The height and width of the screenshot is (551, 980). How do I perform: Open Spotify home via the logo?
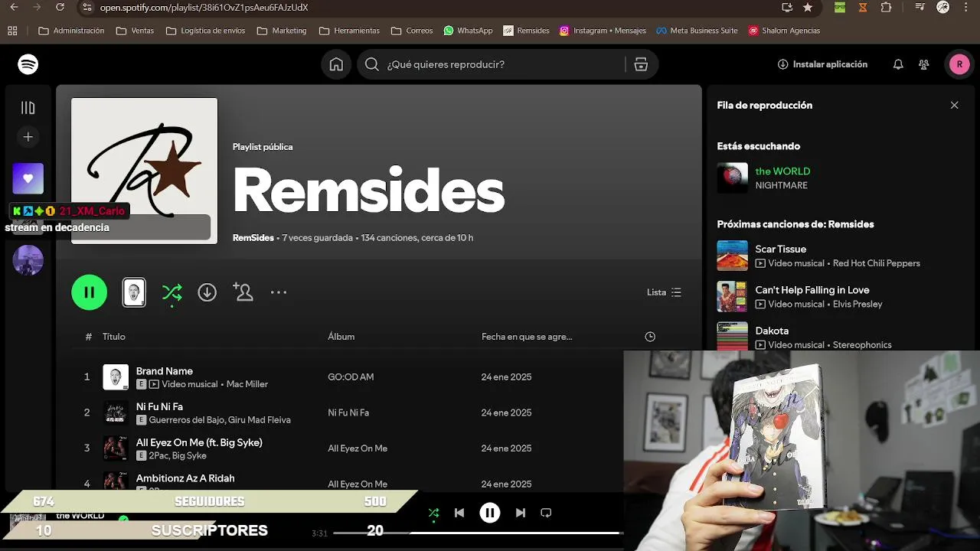pyautogui.click(x=28, y=64)
